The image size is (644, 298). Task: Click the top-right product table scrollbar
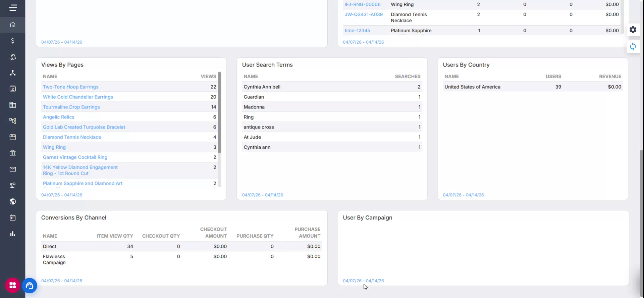pos(622,17)
